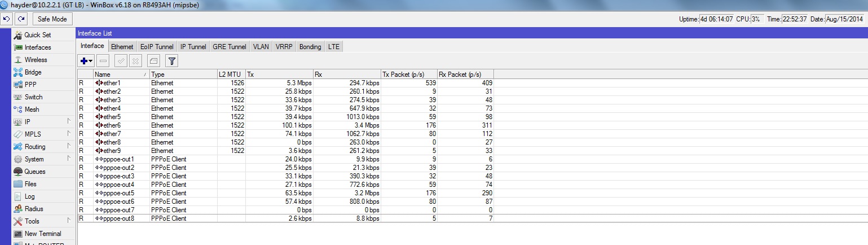Open Wireless in sidebar

pos(44,60)
